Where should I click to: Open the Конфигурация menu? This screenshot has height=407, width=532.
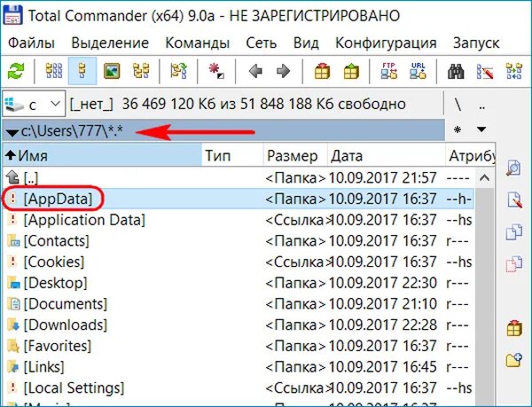[x=386, y=43]
